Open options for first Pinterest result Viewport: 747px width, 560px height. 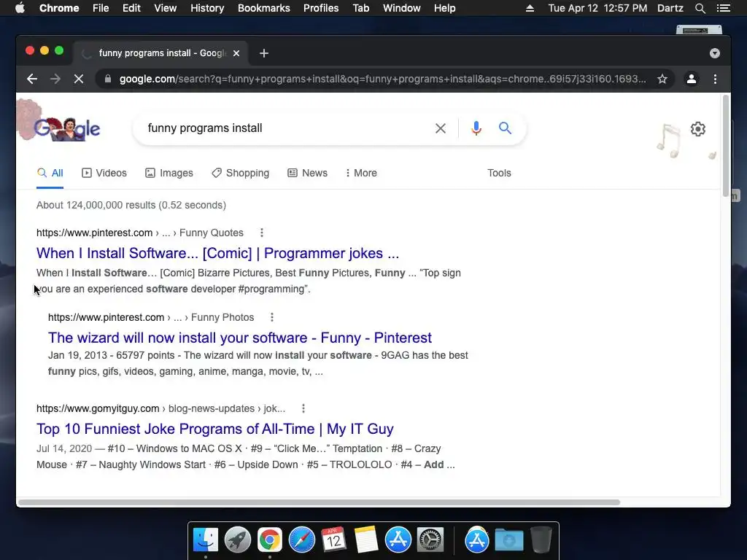click(262, 233)
